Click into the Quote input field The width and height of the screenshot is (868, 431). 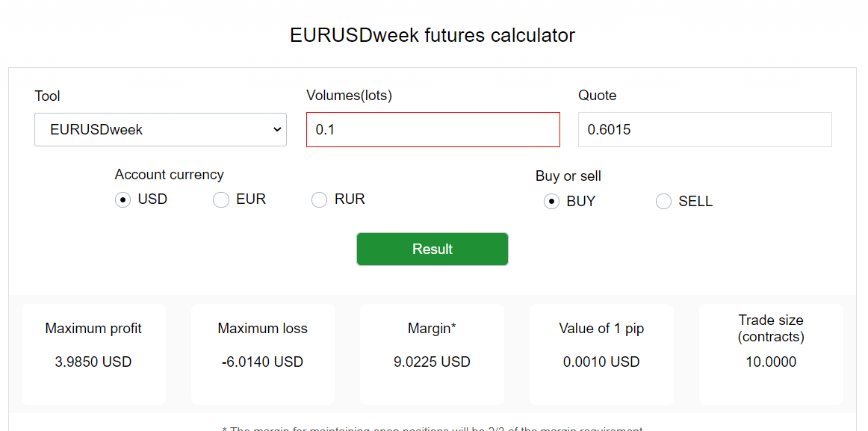tap(704, 129)
